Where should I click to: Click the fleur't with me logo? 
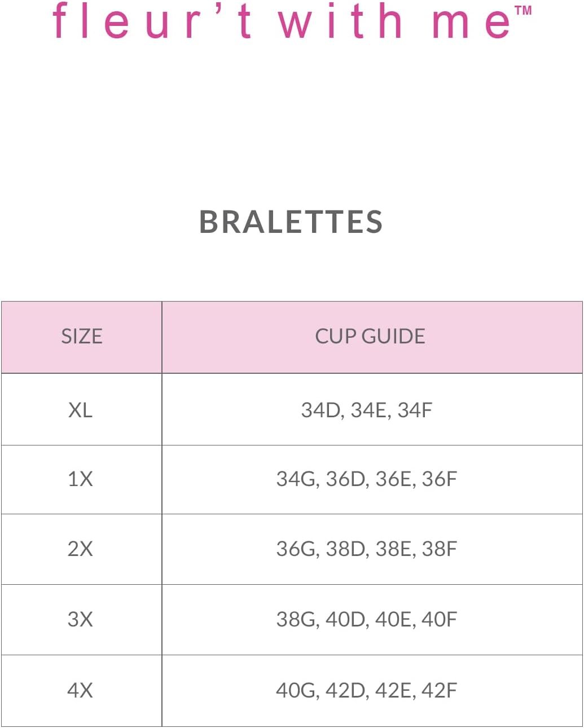[292, 21]
